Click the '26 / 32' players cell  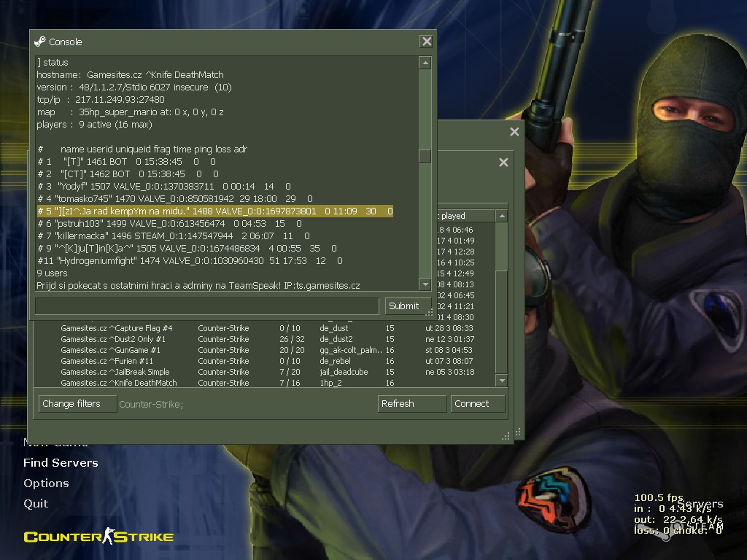292,339
